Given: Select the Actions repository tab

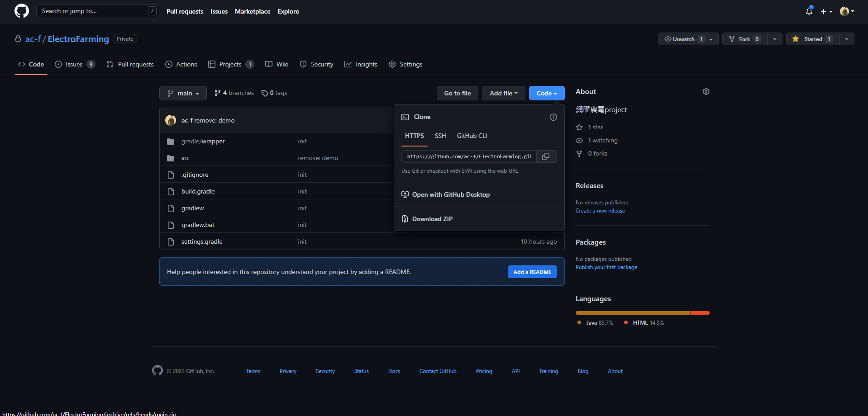Looking at the screenshot, I should [181, 64].
